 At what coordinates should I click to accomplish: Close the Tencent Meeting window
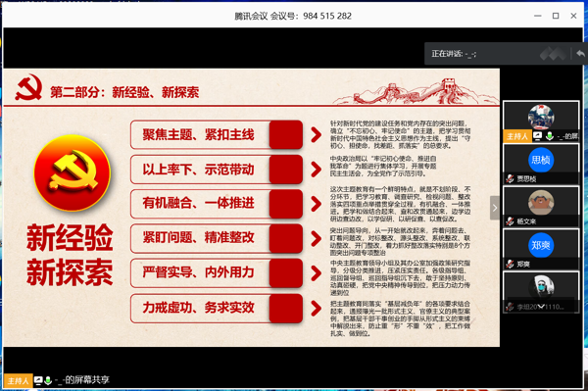click(573, 16)
